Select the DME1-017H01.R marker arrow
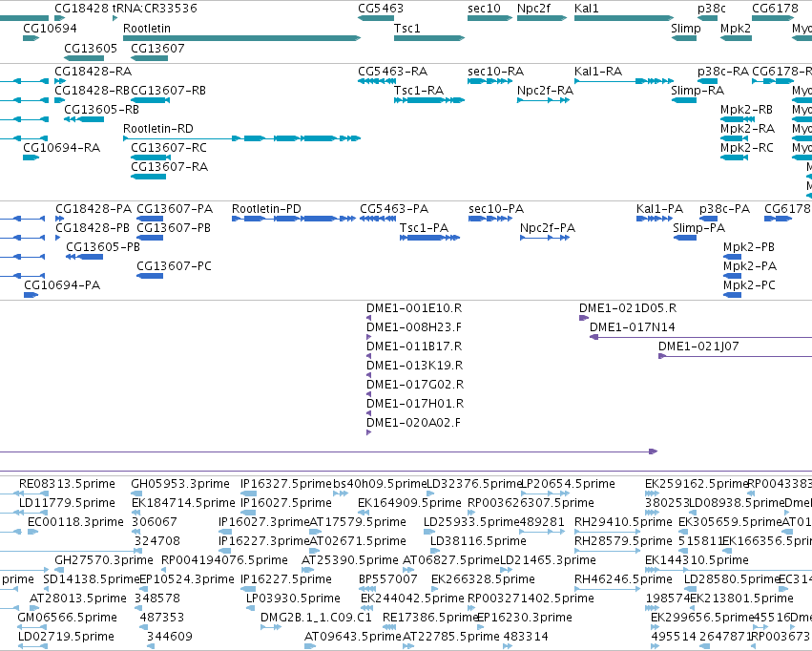The height and width of the screenshot is (651, 812). point(368,414)
